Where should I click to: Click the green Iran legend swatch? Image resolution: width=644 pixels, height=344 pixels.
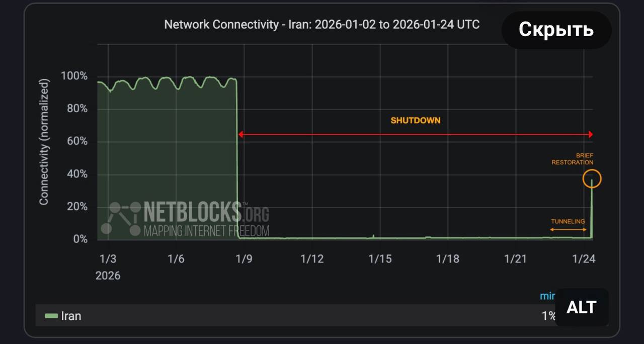point(51,316)
